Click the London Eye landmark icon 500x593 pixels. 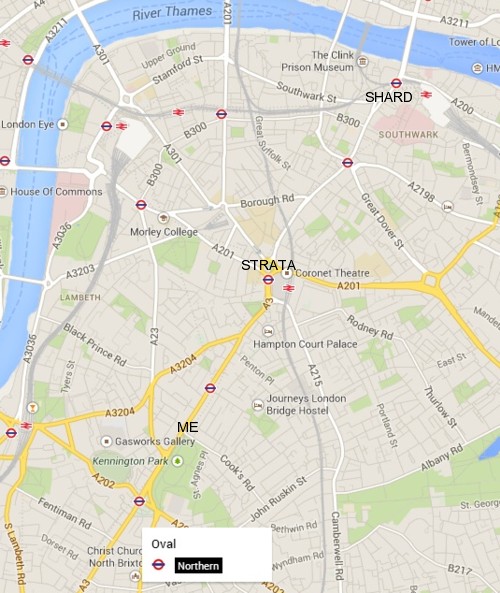pos(62,124)
